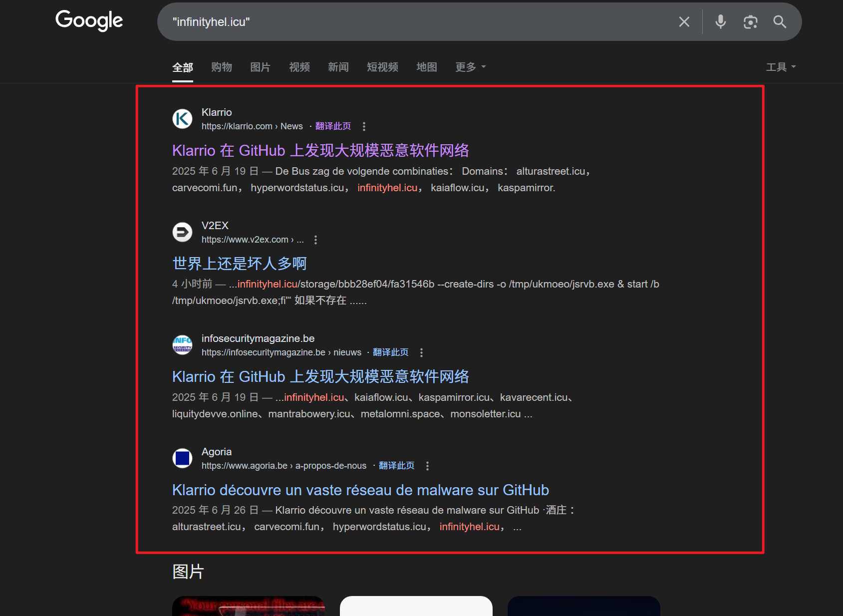
Task: Click the search magnifier icon
Action: tap(780, 21)
